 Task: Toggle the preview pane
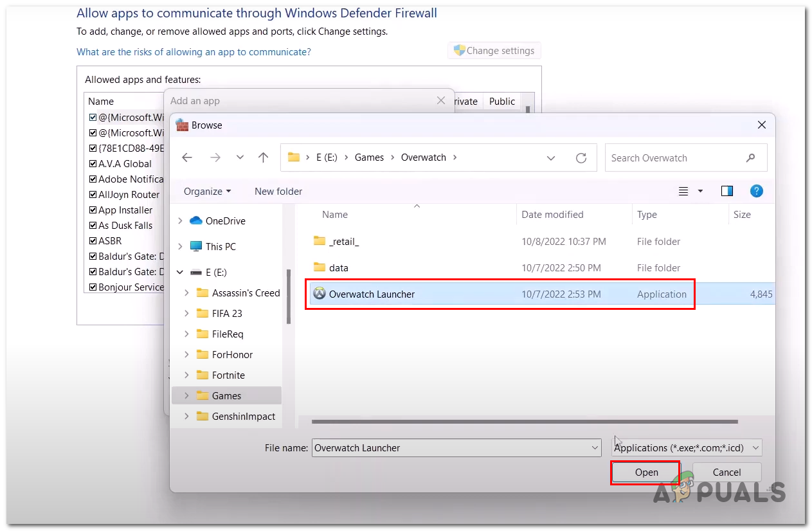tap(727, 191)
